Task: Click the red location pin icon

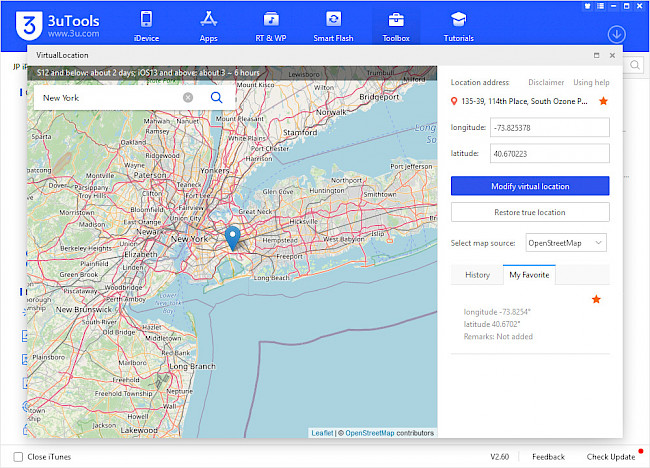Action: pyautogui.click(x=454, y=101)
